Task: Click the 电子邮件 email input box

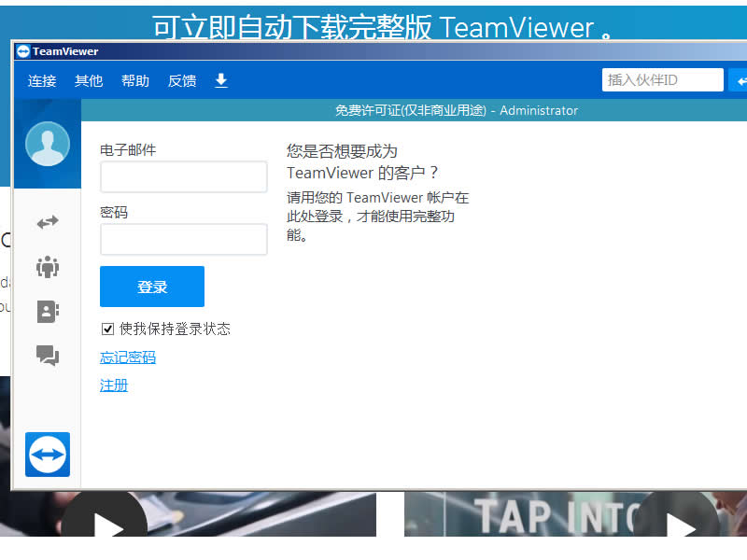Action: [x=183, y=176]
